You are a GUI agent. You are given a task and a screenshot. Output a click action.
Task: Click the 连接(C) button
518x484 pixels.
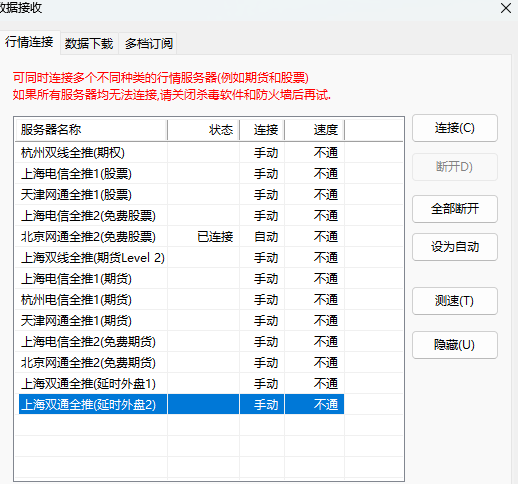(455, 128)
